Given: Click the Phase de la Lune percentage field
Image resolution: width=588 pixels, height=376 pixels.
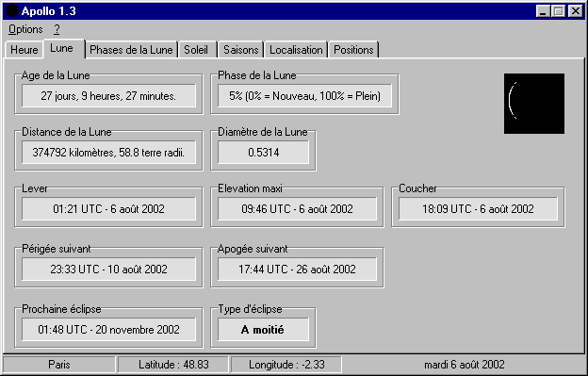Looking at the screenshot, I should [304, 96].
